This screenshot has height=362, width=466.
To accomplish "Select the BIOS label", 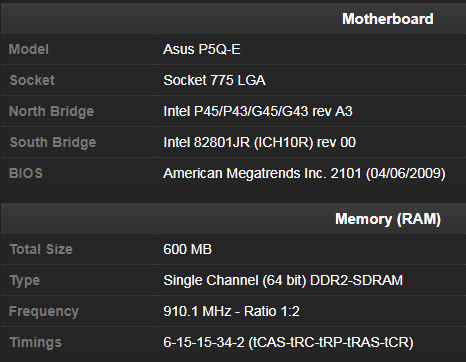I will 26,173.
